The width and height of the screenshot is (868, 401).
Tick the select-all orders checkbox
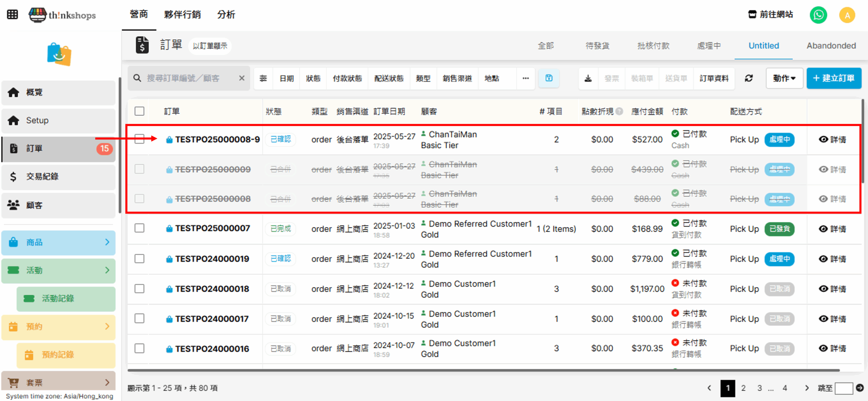tap(139, 111)
